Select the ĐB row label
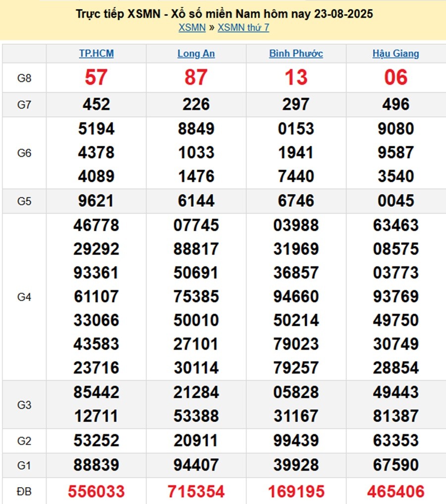Screen dimensions: 446x504 [x=24, y=491]
